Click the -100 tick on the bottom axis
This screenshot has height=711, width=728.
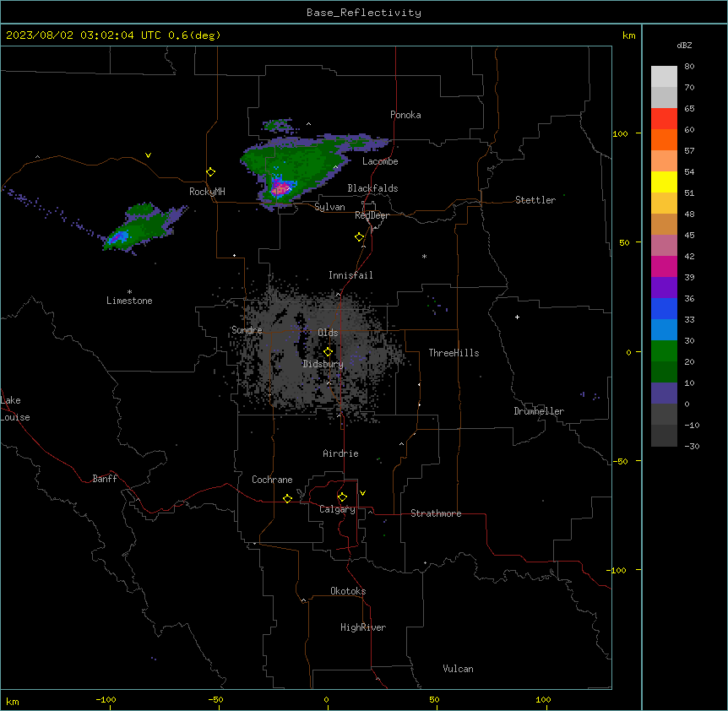pyautogui.click(x=106, y=699)
